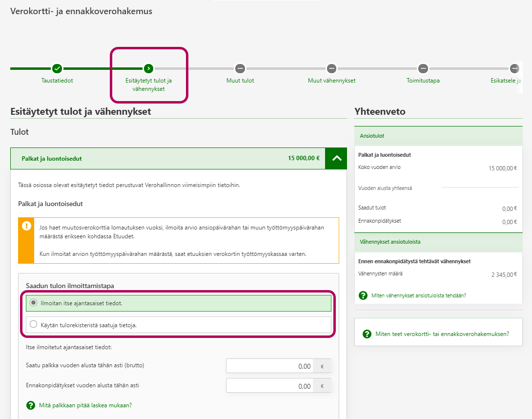The height and width of the screenshot is (419, 532).
Task: Click the Muut tulot step circle icon
Action: coord(240,68)
